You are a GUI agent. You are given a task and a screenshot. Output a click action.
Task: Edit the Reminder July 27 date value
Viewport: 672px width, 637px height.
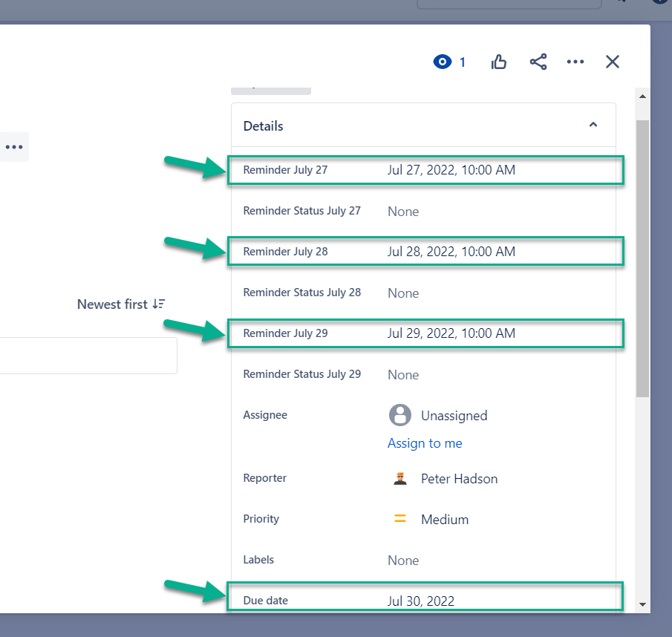[x=451, y=170]
